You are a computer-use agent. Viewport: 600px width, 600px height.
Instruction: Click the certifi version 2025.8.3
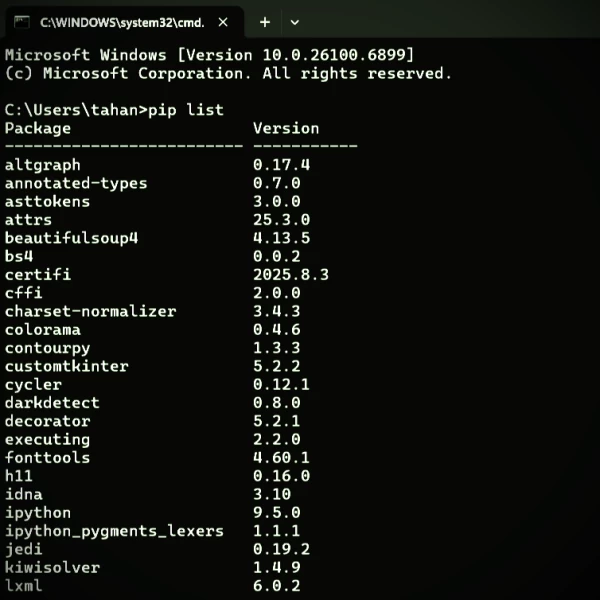291,274
